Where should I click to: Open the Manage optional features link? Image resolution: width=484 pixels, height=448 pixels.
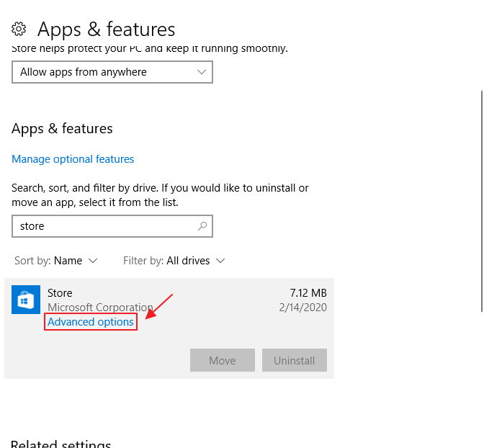(73, 159)
